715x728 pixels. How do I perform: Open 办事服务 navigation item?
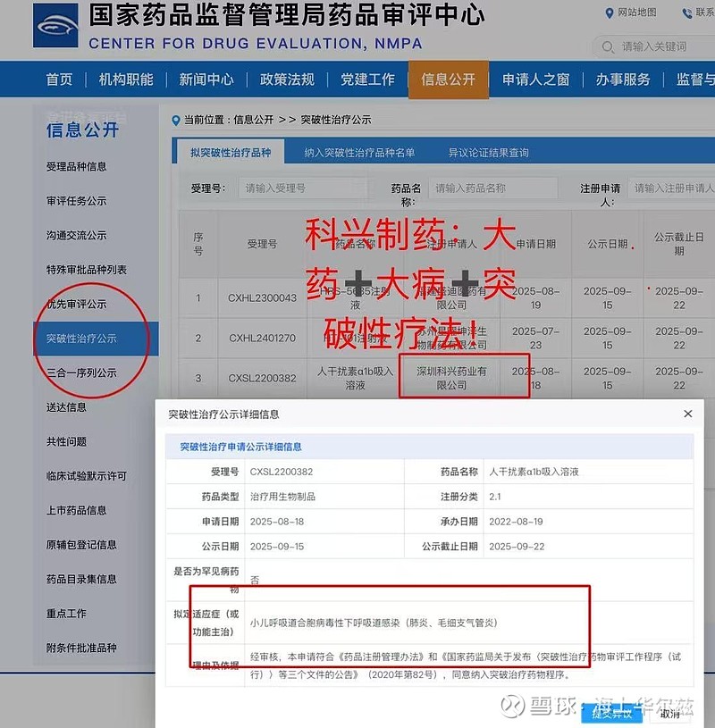pyautogui.click(x=623, y=79)
